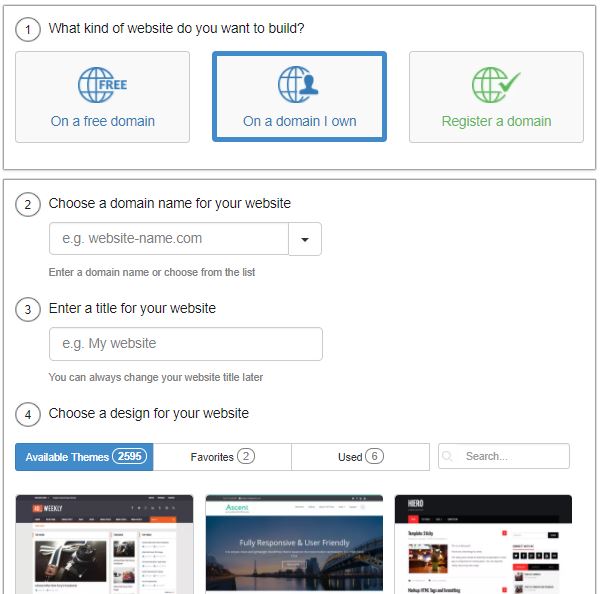Viewport: 601px width, 594px height.
Task: Select the Hiero theme thumbnail
Action: 483,544
